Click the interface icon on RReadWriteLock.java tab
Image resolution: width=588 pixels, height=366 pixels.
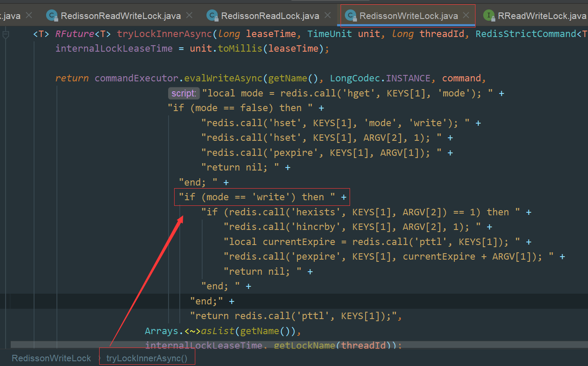tap(489, 16)
